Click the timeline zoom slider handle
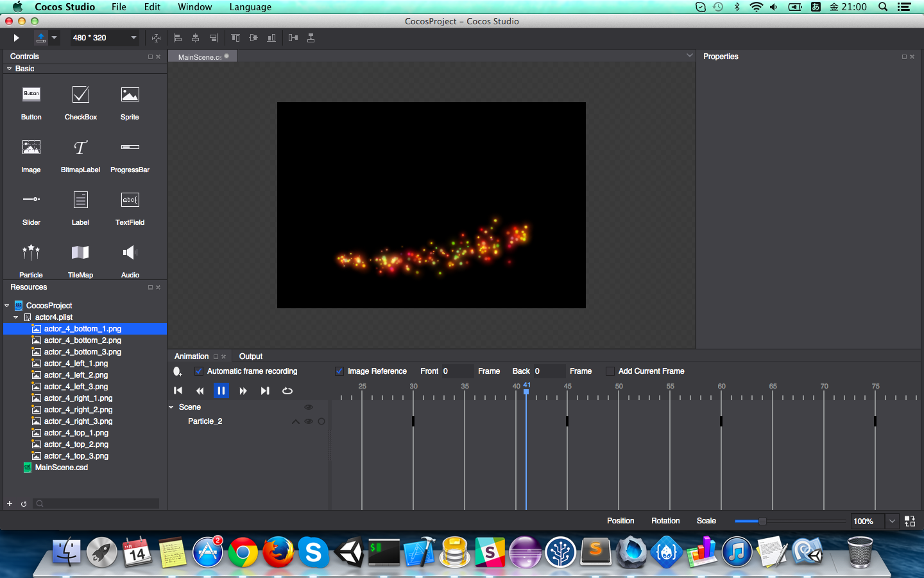924x578 pixels. point(762,521)
